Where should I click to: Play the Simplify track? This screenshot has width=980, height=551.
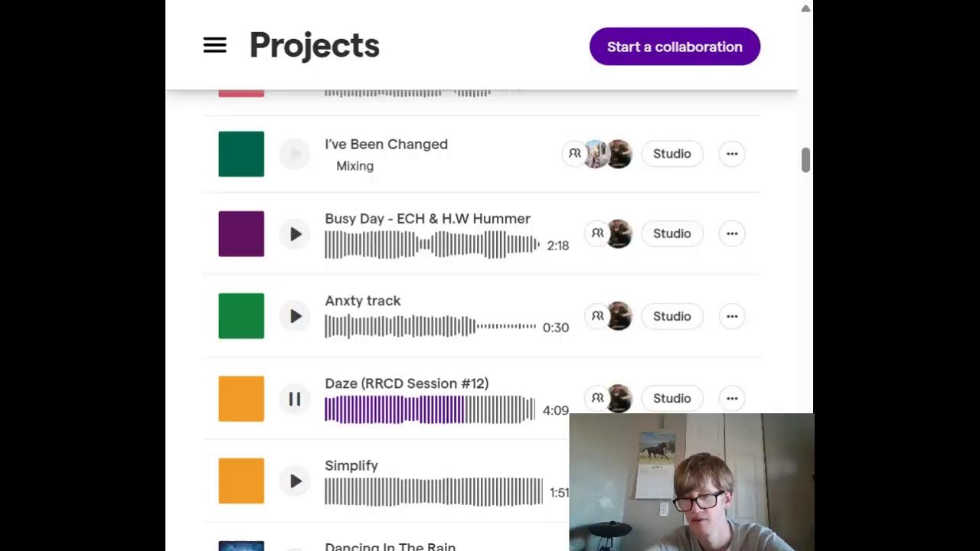click(x=295, y=481)
